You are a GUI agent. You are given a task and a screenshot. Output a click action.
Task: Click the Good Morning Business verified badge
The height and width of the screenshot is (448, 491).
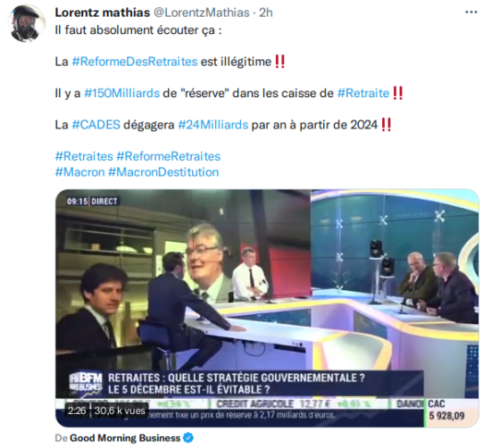click(x=188, y=437)
